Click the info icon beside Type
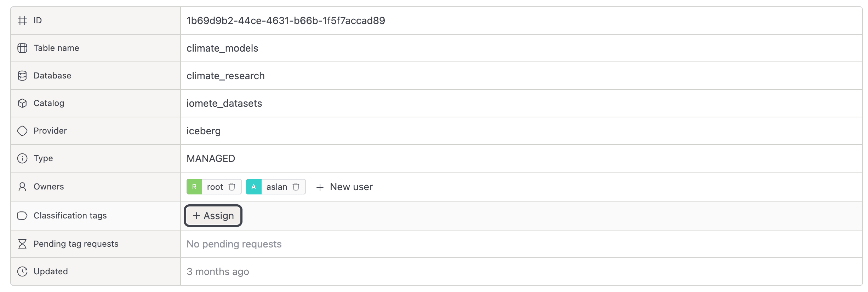Image resolution: width=868 pixels, height=292 pixels. (22, 158)
